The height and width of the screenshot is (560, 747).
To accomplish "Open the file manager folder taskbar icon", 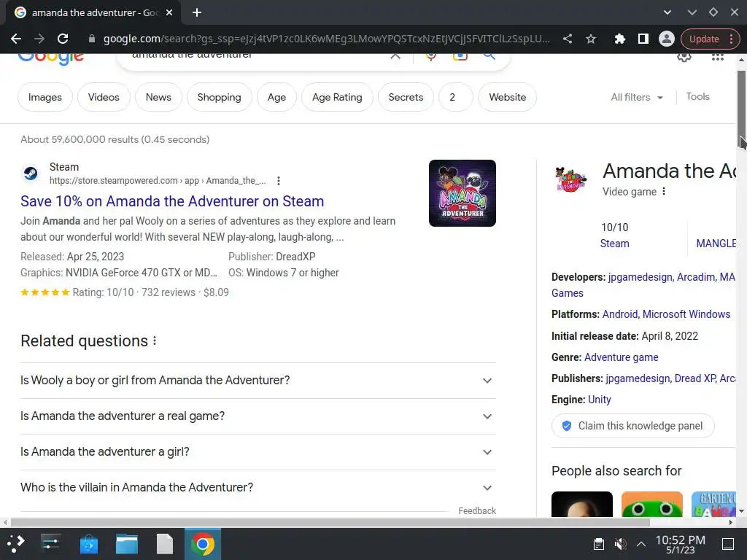I will (127, 544).
